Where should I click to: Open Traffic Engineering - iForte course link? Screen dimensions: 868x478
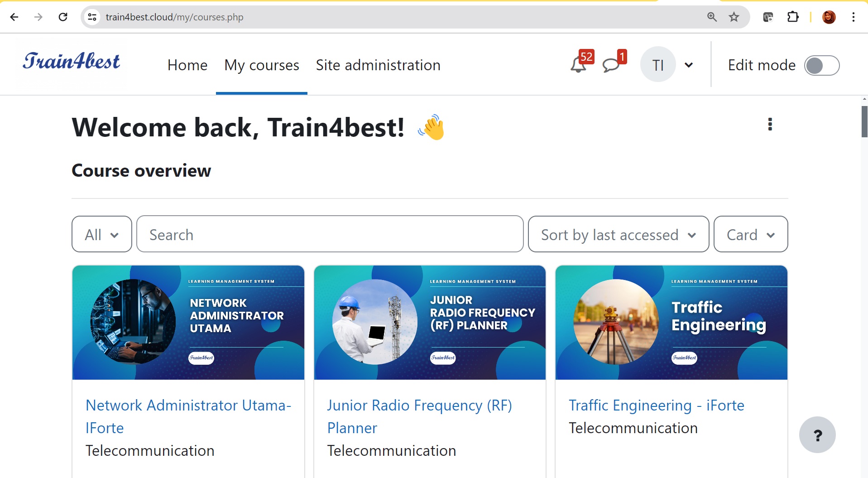pyautogui.click(x=656, y=405)
